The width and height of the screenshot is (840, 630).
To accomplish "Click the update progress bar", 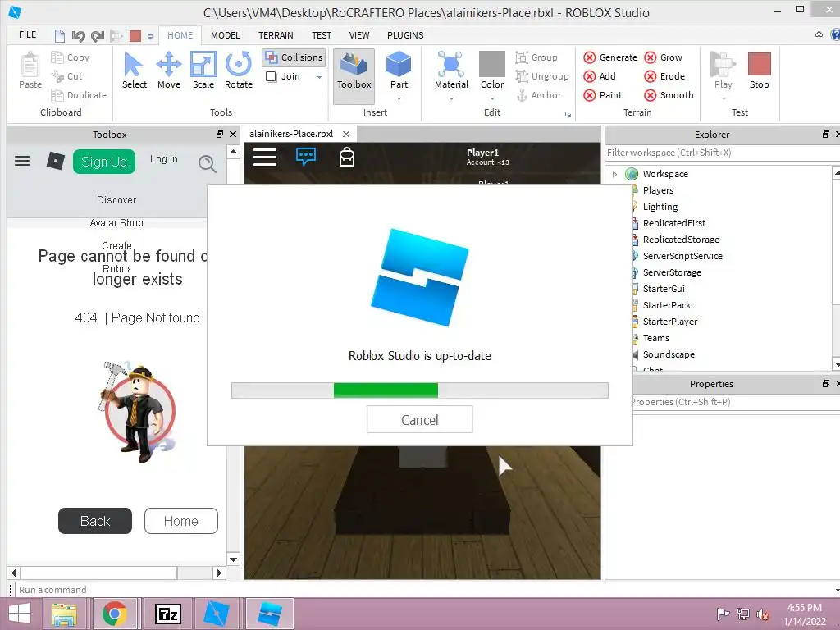I will point(419,390).
